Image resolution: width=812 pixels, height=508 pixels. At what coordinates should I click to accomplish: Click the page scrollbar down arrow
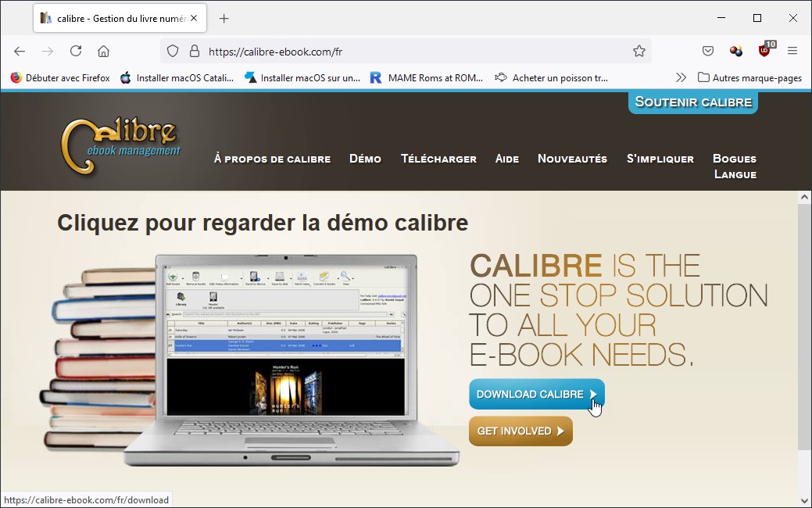(x=804, y=501)
